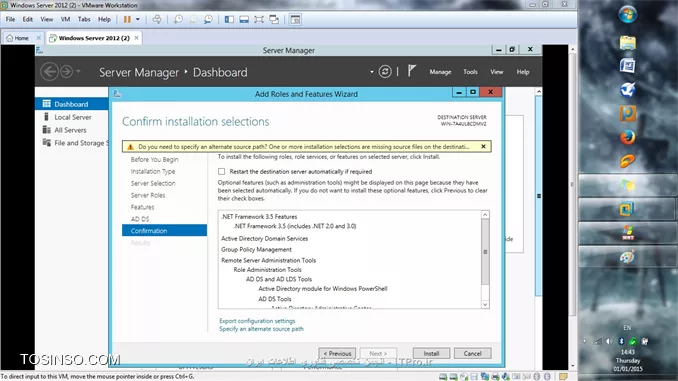Open VMware File menu
Image resolution: width=678 pixels, height=381 pixels.
click(x=10, y=19)
